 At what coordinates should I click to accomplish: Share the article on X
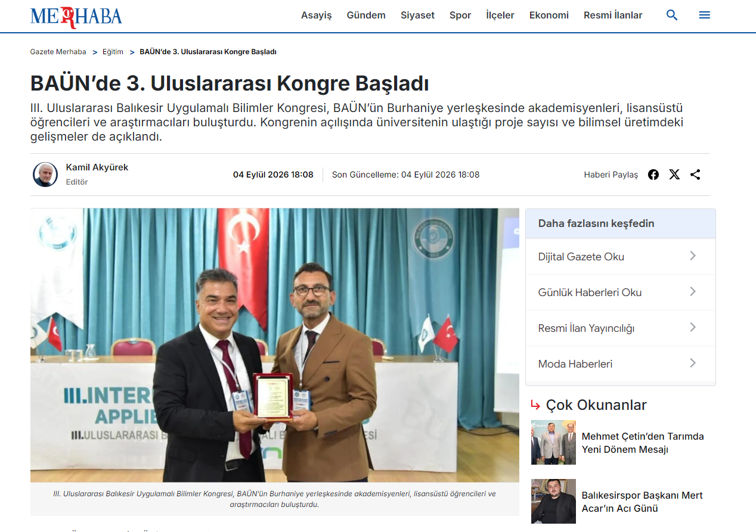674,175
